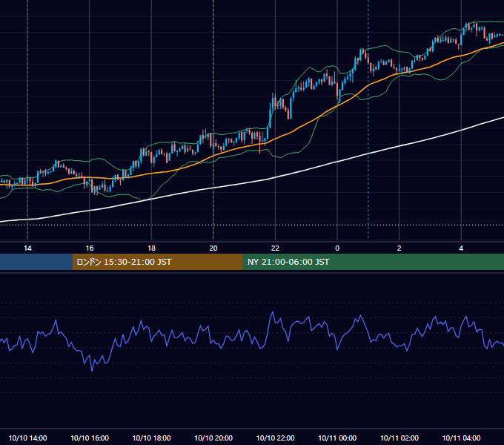The height and width of the screenshot is (445, 504).
Task: Click the 10/11 02:00 date label
Action: click(x=399, y=438)
